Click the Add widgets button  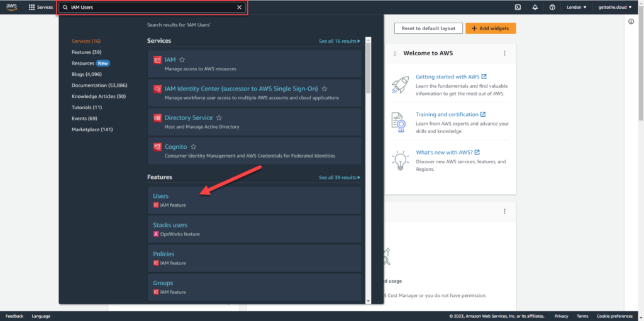[x=491, y=28]
